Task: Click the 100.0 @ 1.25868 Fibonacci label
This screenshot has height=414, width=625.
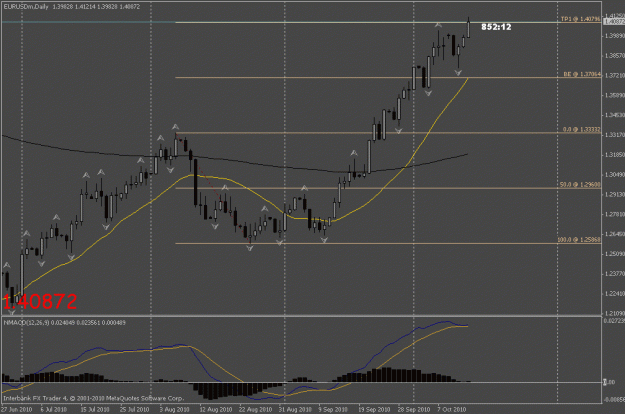Action: pos(579,240)
